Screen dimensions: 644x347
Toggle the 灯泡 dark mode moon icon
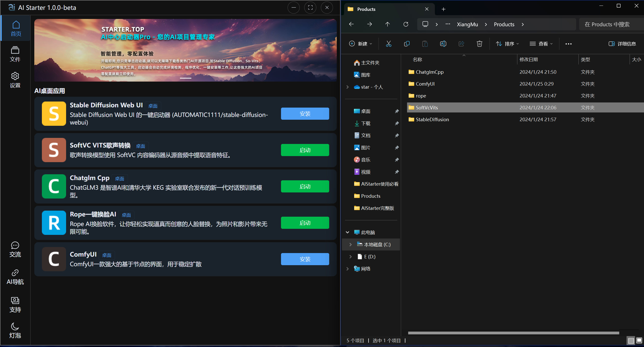pyautogui.click(x=15, y=330)
